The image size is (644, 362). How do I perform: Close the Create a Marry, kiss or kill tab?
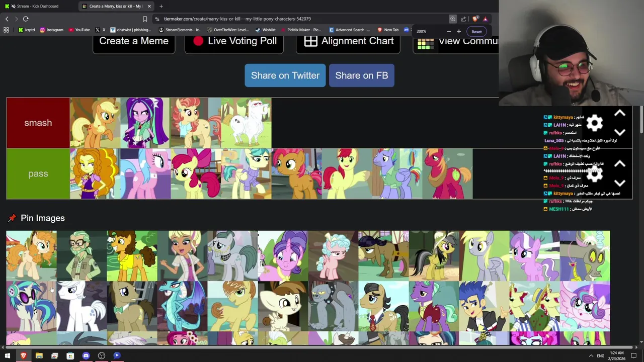point(149,6)
